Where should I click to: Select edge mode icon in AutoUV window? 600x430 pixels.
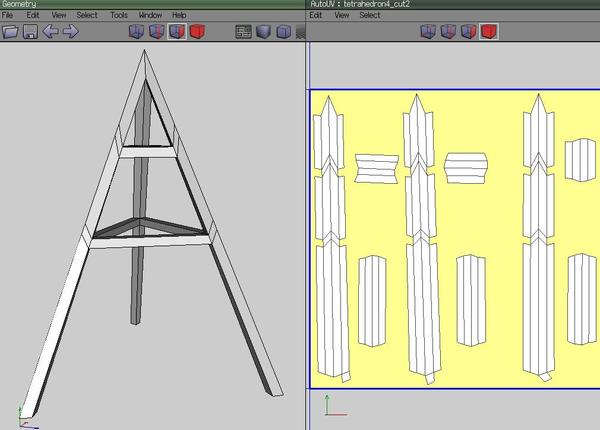tap(448, 31)
